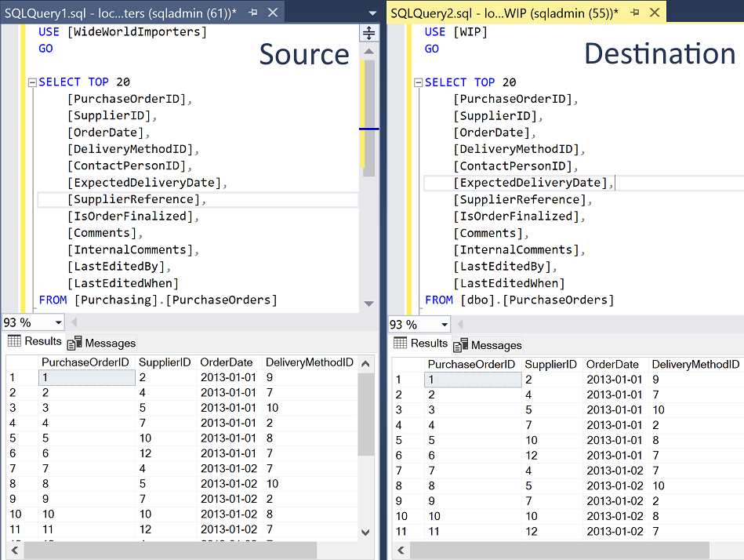This screenshot has width=744, height=560.
Task: Click the split editor icon in Source pane
Action: tap(368, 33)
